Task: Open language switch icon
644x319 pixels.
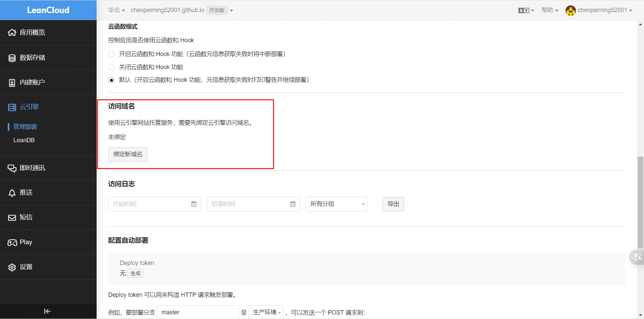Action: click(524, 10)
